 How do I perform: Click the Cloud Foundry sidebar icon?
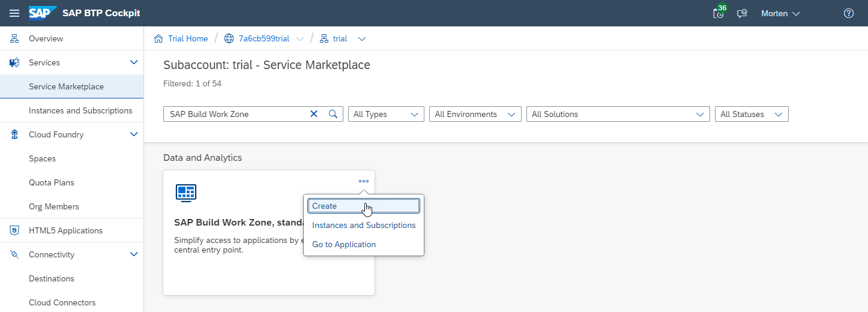(14, 134)
